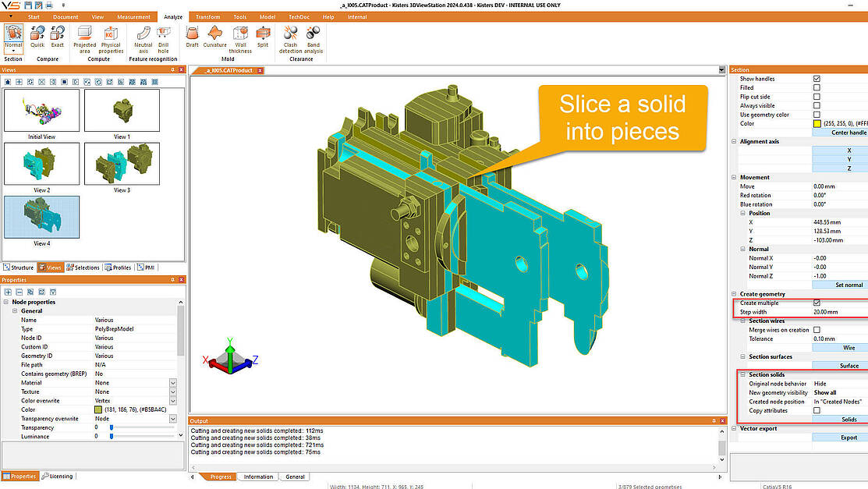Click the Center handle button
Image resolution: width=868 pixels, height=489 pixels.
point(841,133)
